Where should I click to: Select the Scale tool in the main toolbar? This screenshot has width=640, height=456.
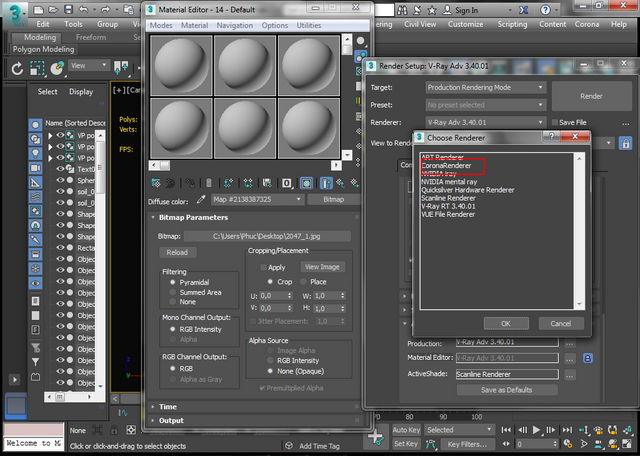point(37,68)
